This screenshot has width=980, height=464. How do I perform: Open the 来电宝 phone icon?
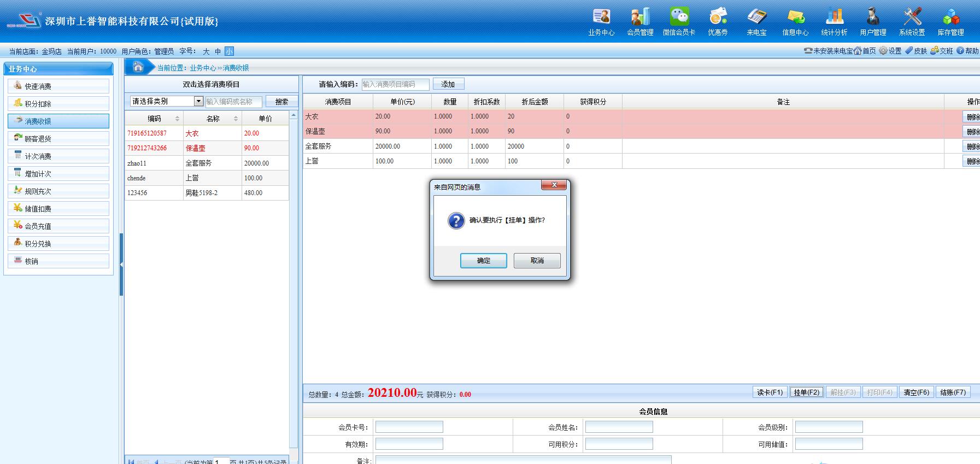(756, 17)
